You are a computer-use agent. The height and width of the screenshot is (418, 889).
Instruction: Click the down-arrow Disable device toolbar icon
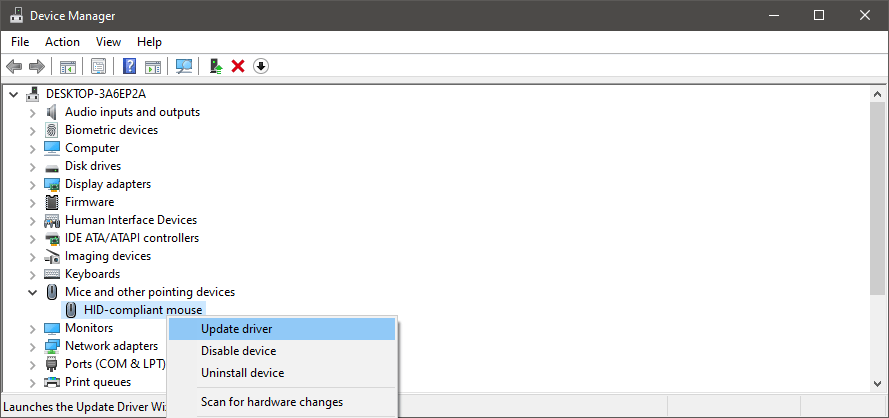[261, 67]
